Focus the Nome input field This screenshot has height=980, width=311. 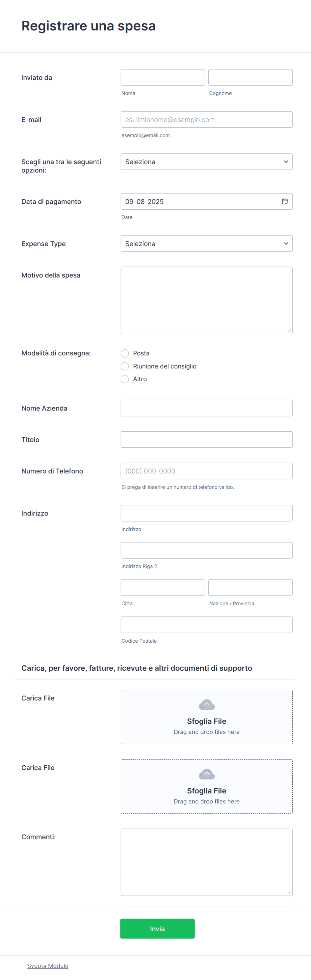[163, 77]
